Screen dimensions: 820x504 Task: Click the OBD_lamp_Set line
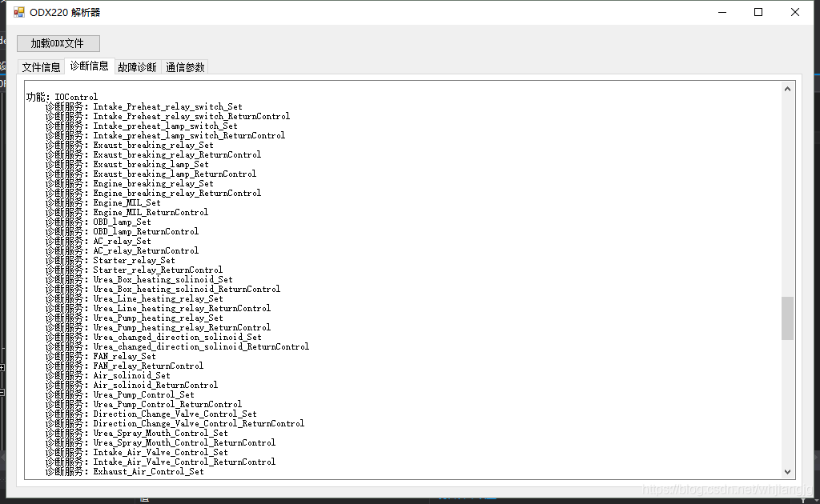click(x=98, y=222)
